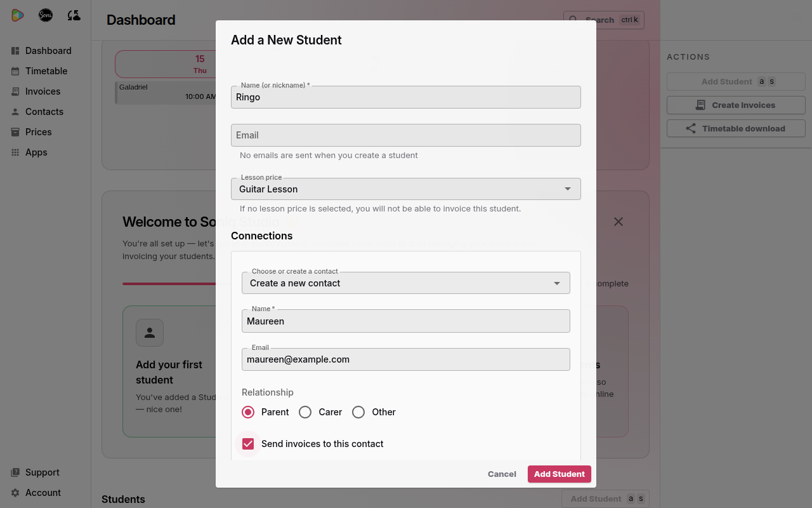Click the Account gear icon
This screenshot has width=812, height=508.
coord(15,493)
